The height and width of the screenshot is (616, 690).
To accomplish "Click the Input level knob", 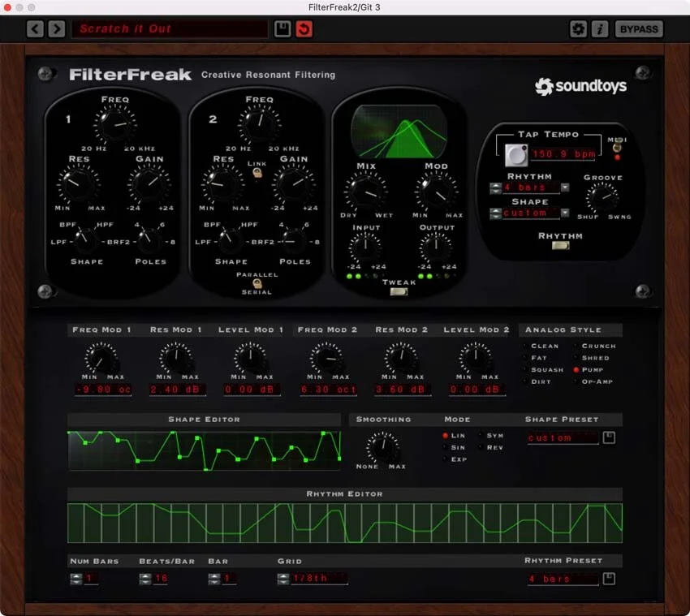I will click(x=365, y=248).
